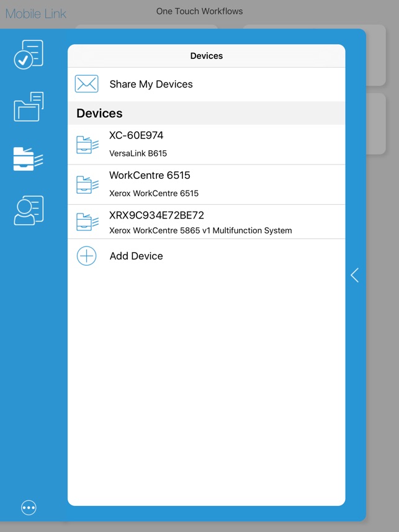
Task: Click the plus circle Add Device icon
Action: coord(86,256)
